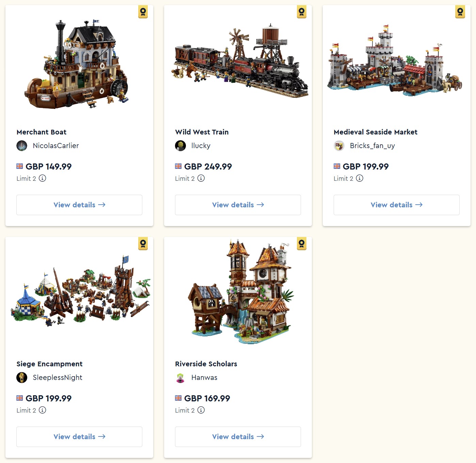Click the Limit info icon under Merchant Boat
Image resolution: width=476 pixels, height=463 pixels.
(42, 178)
